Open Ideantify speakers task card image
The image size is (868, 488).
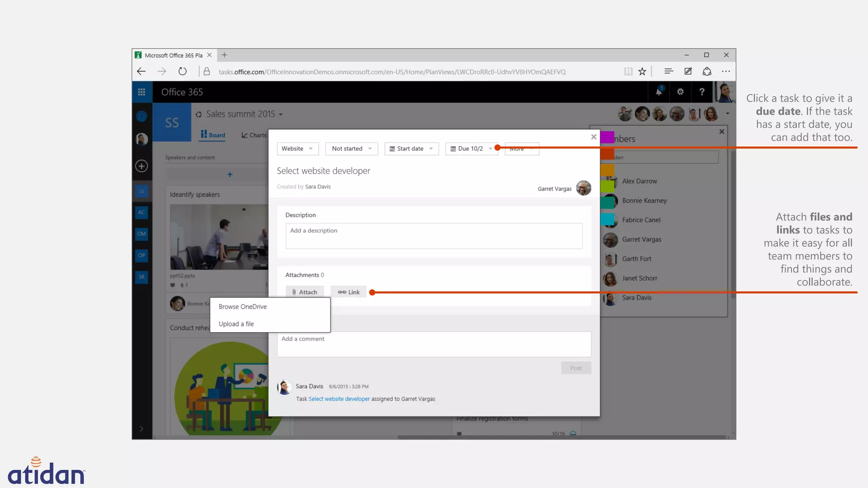(x=219, y=237)
